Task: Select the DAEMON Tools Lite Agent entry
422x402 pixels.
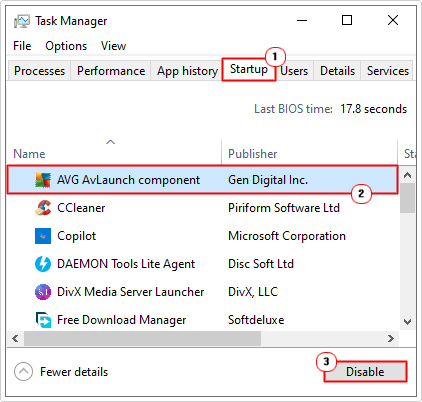Action: 202,264
